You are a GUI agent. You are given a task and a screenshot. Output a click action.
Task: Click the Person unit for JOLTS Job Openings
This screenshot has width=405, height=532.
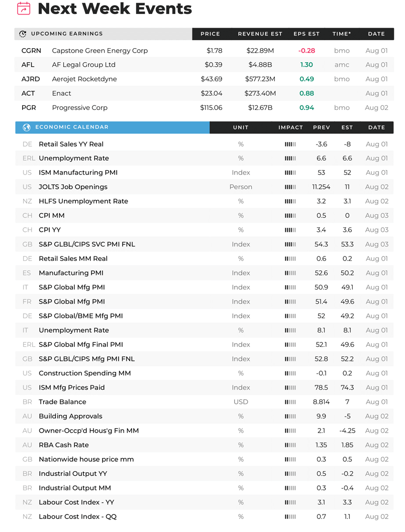click(241, 187)
